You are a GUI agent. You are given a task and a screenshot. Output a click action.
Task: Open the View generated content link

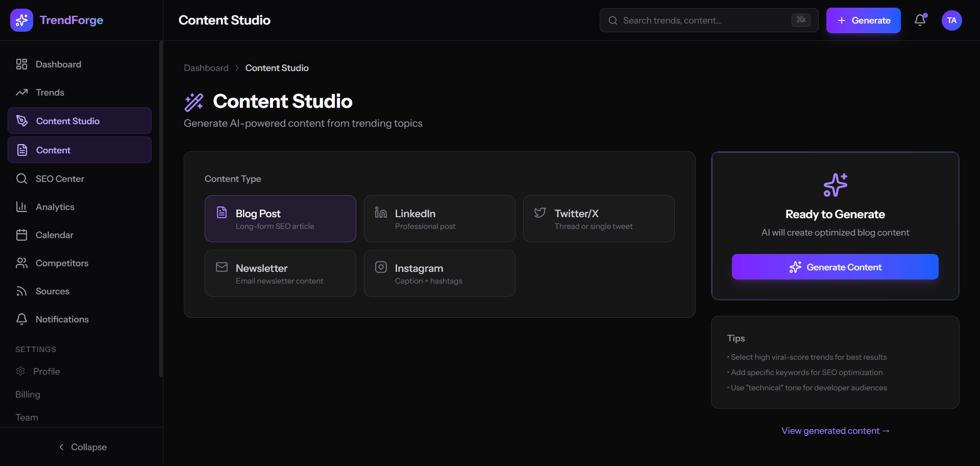835,431
